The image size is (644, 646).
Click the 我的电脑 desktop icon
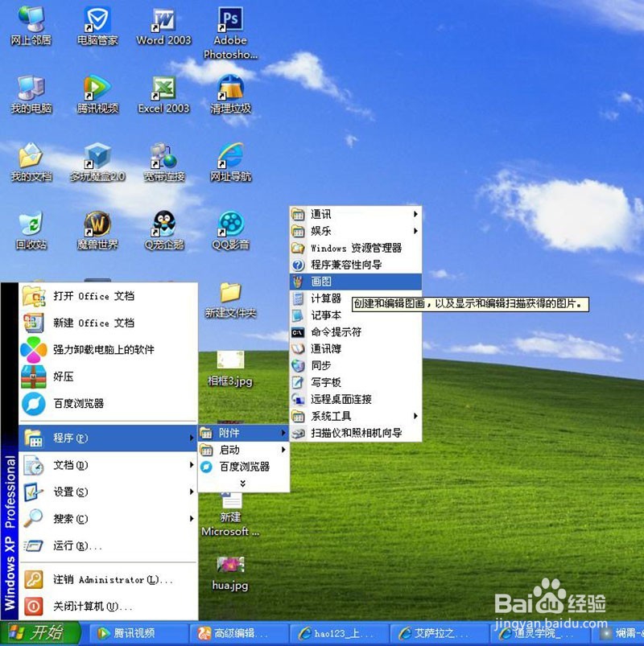click(x=31, y=94)
